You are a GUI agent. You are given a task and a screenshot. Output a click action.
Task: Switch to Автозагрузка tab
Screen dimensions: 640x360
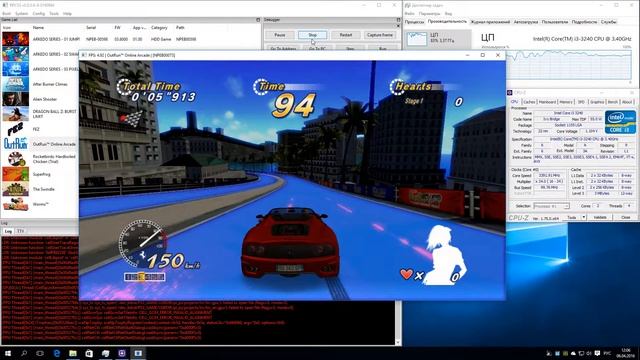pos(526,22)
